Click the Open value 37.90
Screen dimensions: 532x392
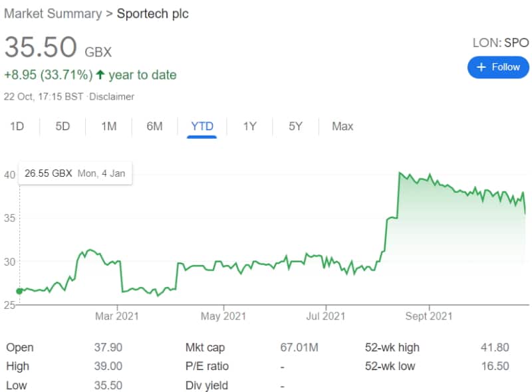(108, 347)
